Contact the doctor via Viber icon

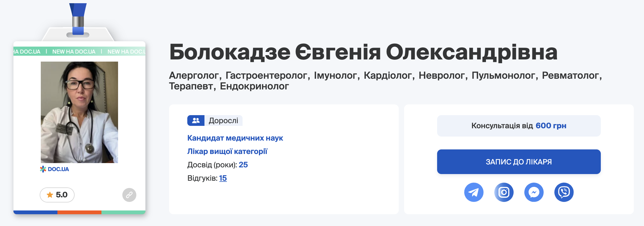tap(564, 192)
